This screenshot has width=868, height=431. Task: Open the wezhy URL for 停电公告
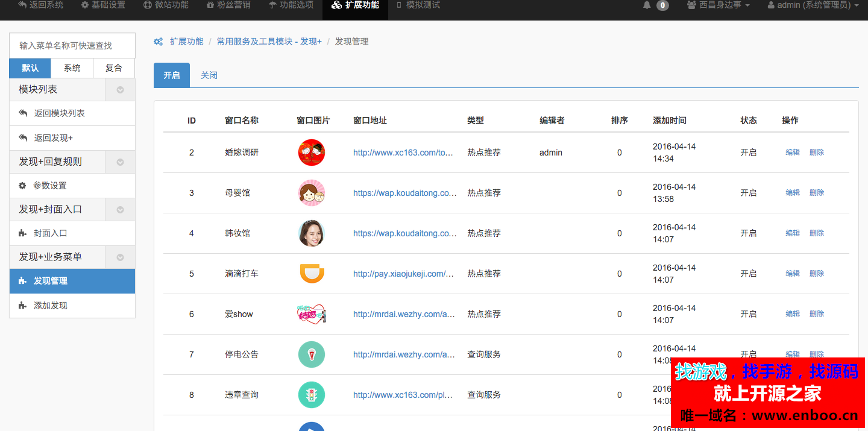coord(404,354)
